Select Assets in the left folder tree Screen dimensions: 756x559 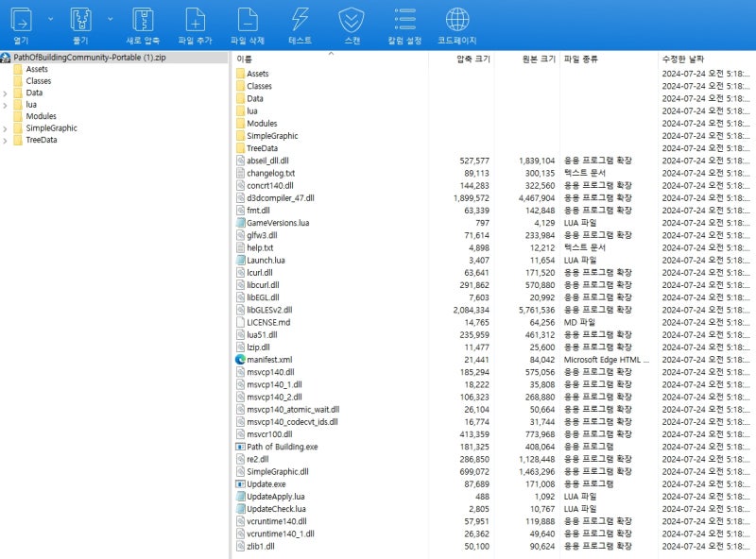(37, 69)
